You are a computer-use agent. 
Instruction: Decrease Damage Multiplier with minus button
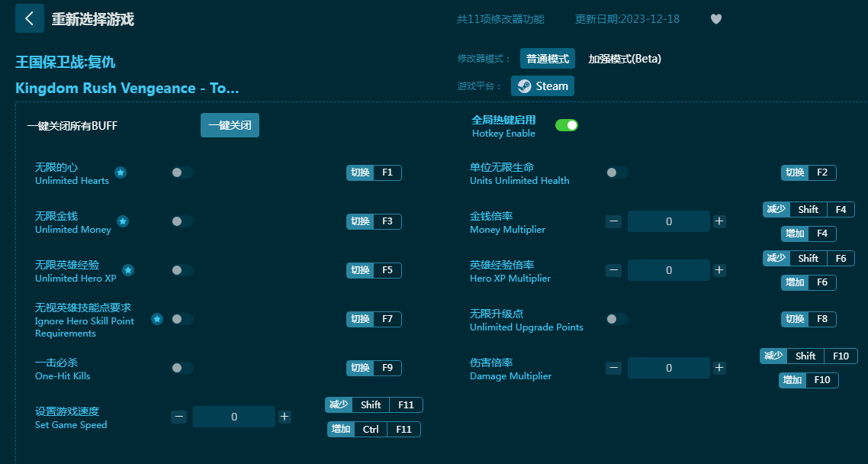pyautogui.click(x=613, y=368)
